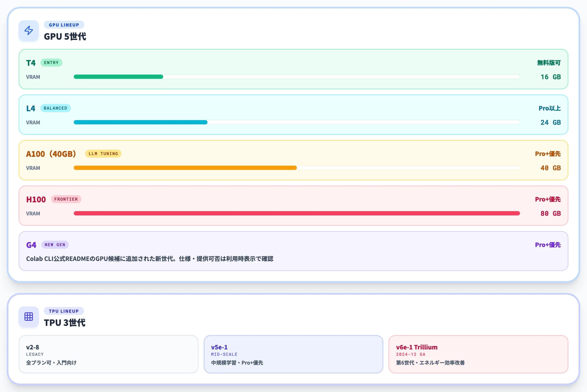The height and width of the screenshot is (392, 587).
Task: Click the lightning bolt GPU icon
Action: (x=29, y=30)
